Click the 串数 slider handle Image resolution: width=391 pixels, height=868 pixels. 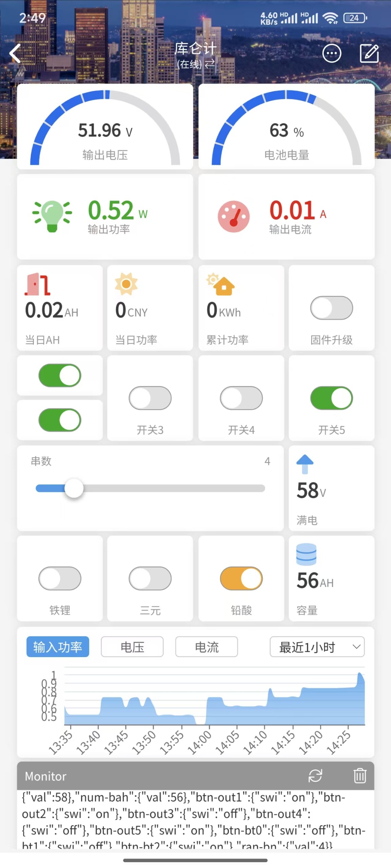[x=74, y=488]
